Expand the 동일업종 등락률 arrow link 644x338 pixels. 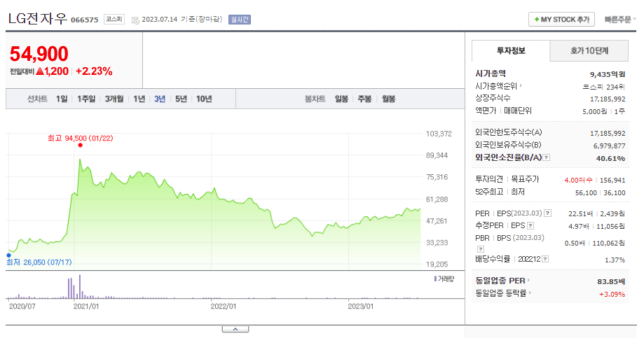(x=530, y=293)
